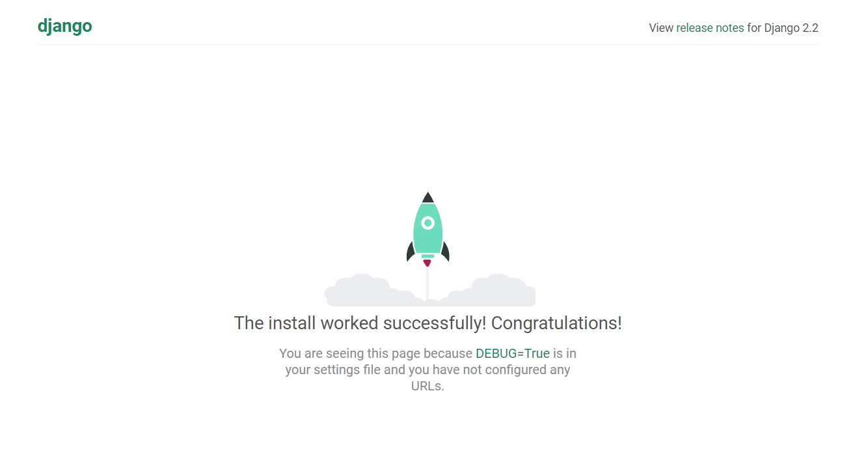
Task: Click 'your settings file and you have not configured any' line
Action: tap(428, 370)
